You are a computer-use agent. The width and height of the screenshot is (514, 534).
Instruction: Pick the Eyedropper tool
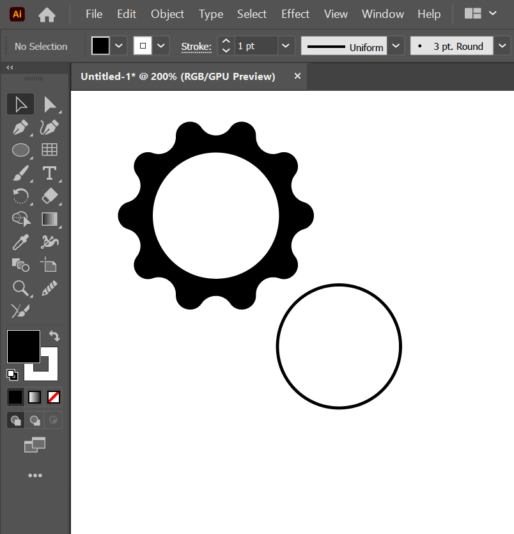(x=20, y=242)
